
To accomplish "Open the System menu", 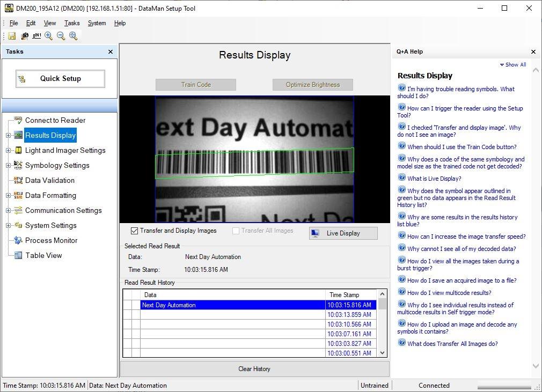I will (97, 23).
